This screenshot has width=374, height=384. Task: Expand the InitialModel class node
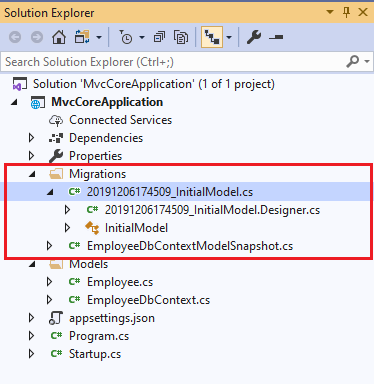click(x=68, y=228)
